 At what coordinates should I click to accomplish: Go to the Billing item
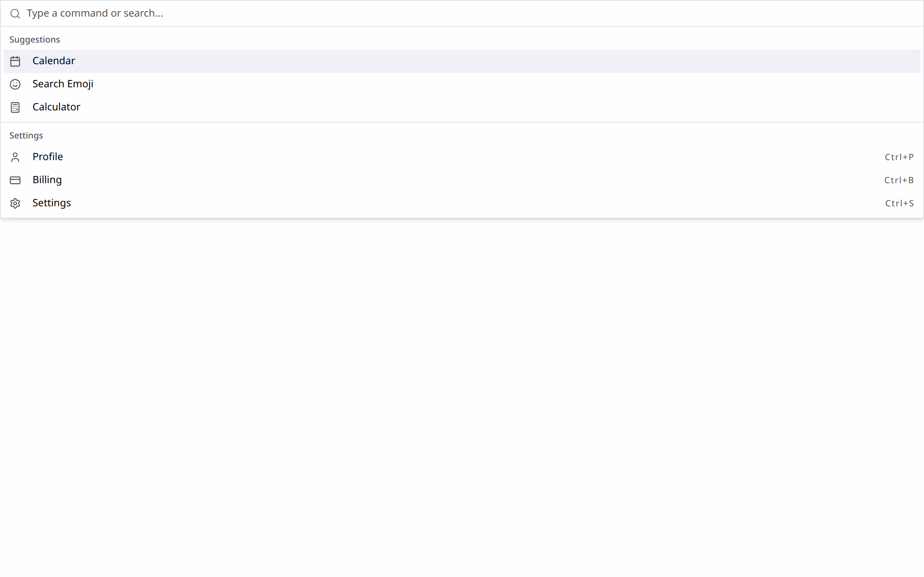click(462, 180)
